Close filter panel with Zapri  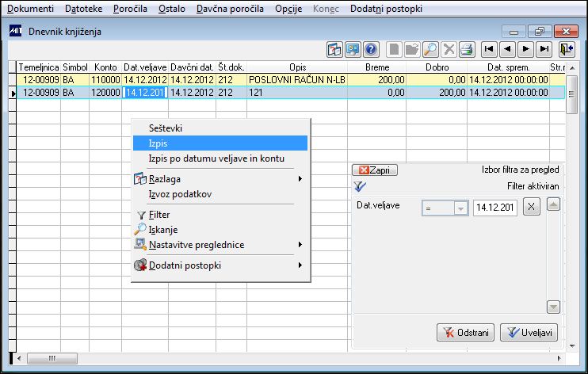pyautogui.click(x=375, y=170)
